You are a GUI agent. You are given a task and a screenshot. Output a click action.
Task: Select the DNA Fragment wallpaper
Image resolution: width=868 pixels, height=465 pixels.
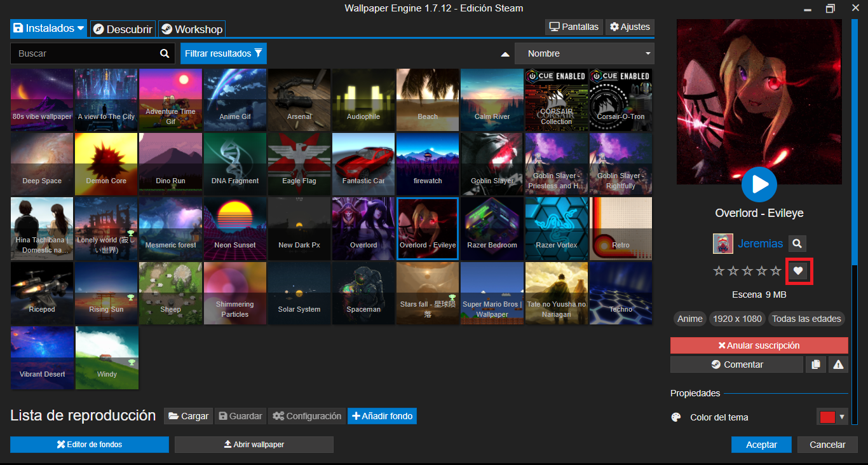click(x=235, y=163)
